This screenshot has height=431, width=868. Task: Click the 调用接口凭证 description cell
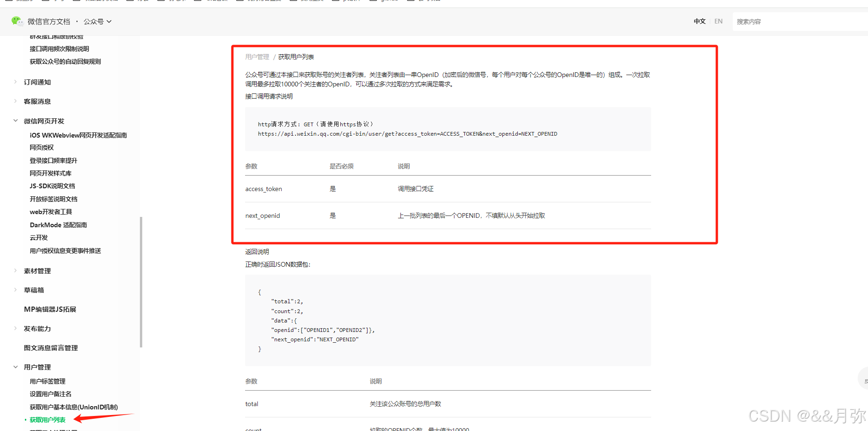[x=416, y=189]
